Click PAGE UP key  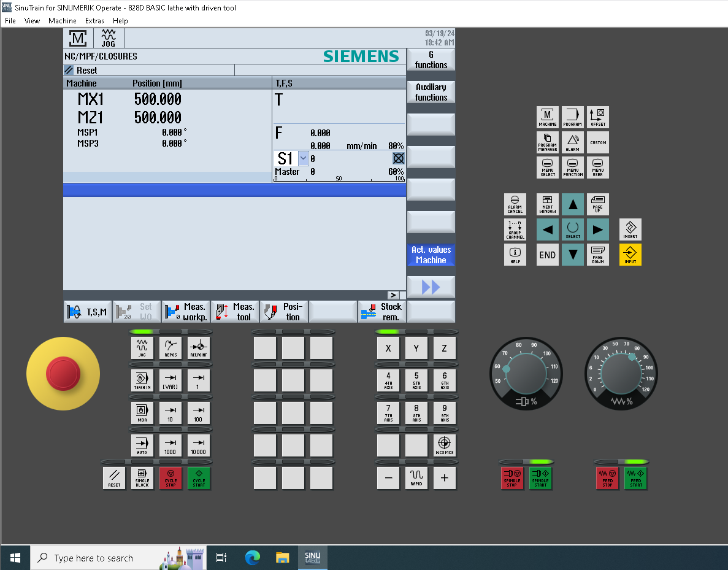[x=597, y=204]
